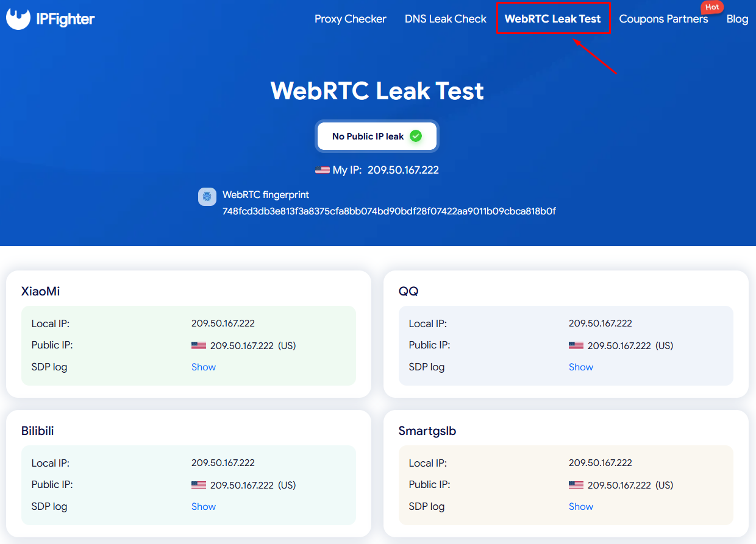Click the IPFighter logo
756x544 pixels.
click(x=51, y=19)
